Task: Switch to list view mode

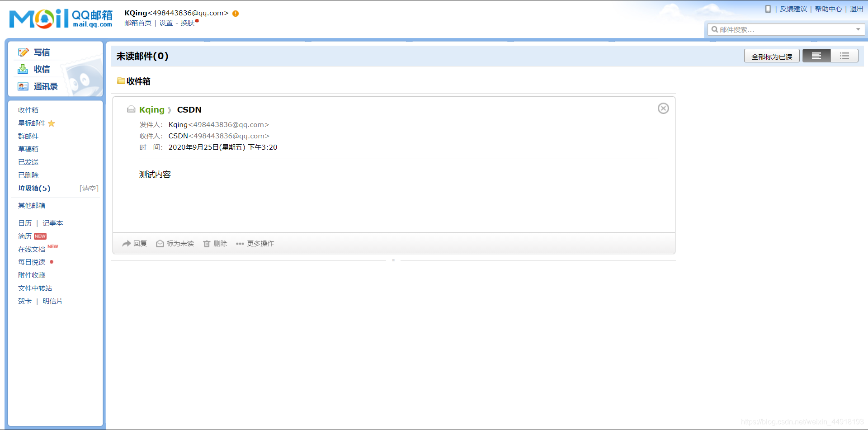Action: click(x=844, y=56)
